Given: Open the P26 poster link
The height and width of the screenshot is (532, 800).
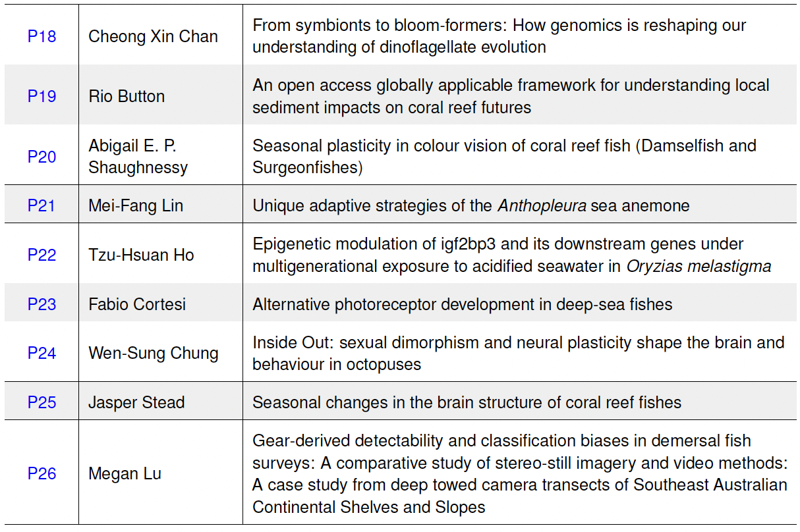Looking at the screenshot, I should (42, 473).
